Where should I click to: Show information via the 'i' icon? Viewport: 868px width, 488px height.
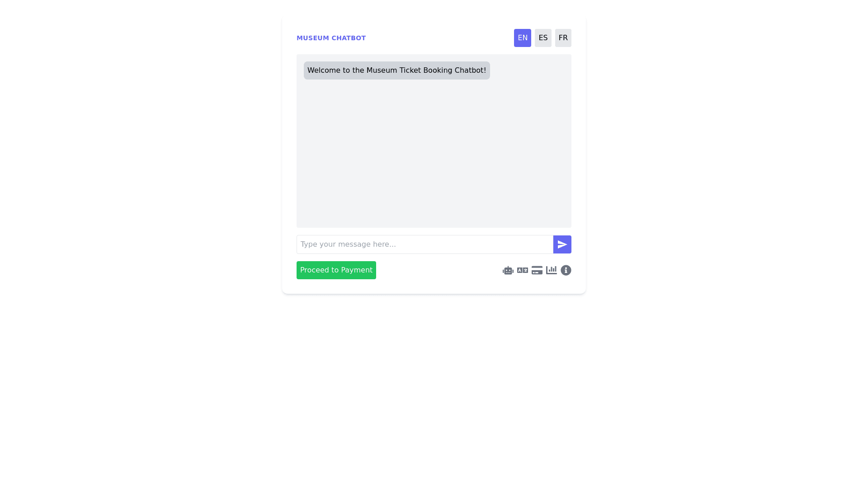point(566,270)
